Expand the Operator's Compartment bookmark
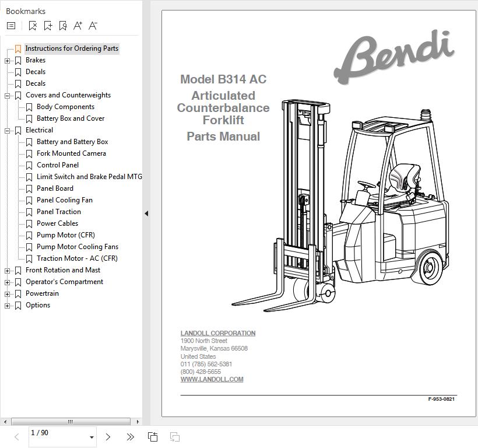Image resolution: width=478 pixels, height=448 pixels. tap(7, 283)
